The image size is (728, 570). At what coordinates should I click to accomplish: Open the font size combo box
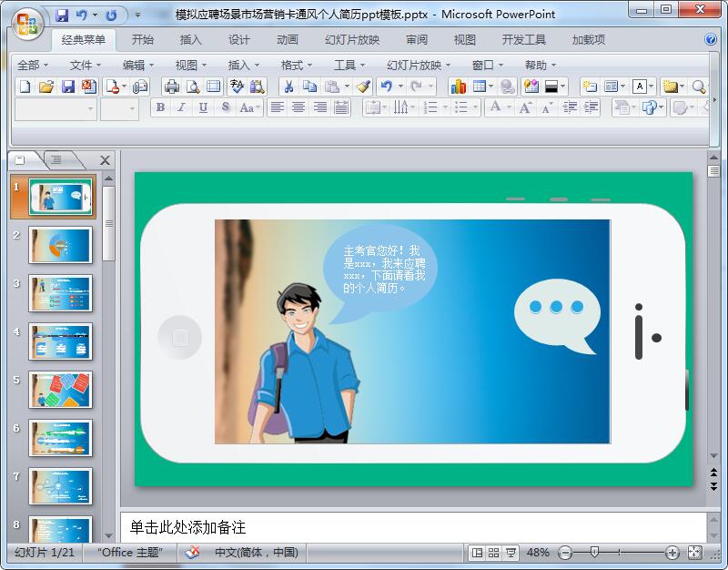[119, 108]
